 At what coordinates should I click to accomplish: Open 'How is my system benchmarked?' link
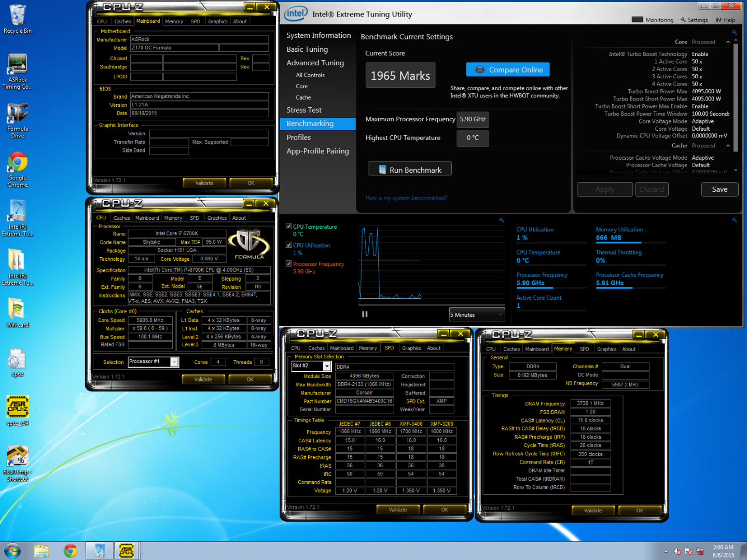(406, 198)
